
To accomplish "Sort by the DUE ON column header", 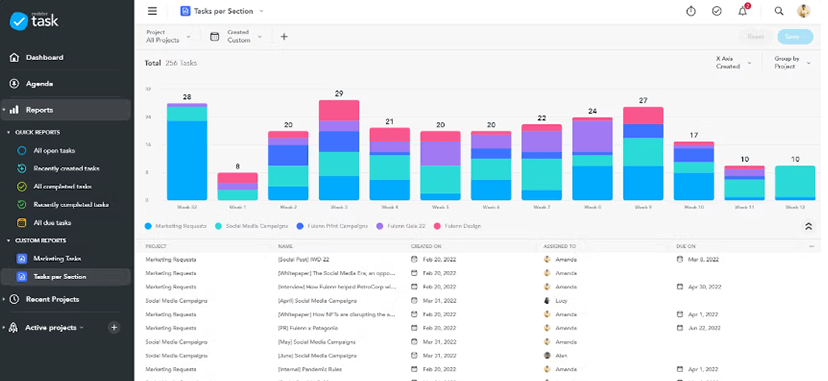I will (685, 246).
